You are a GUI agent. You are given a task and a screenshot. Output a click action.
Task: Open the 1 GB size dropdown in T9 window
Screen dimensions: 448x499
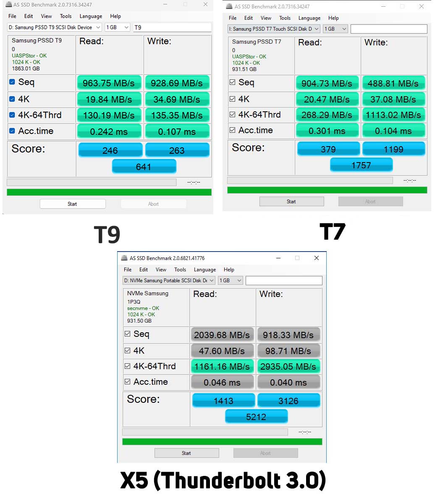point(118,27)
